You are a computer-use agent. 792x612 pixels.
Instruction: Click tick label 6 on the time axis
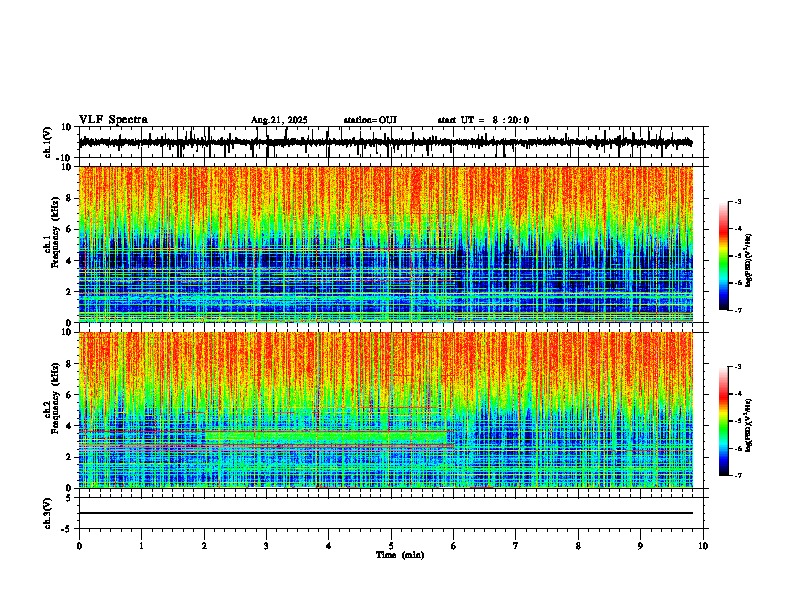(454, 546)
